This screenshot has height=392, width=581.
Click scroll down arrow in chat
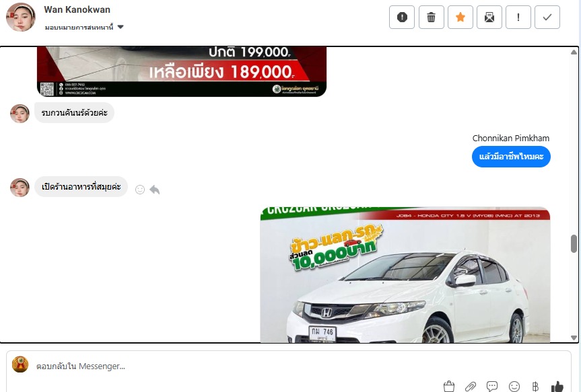(574, 338)
